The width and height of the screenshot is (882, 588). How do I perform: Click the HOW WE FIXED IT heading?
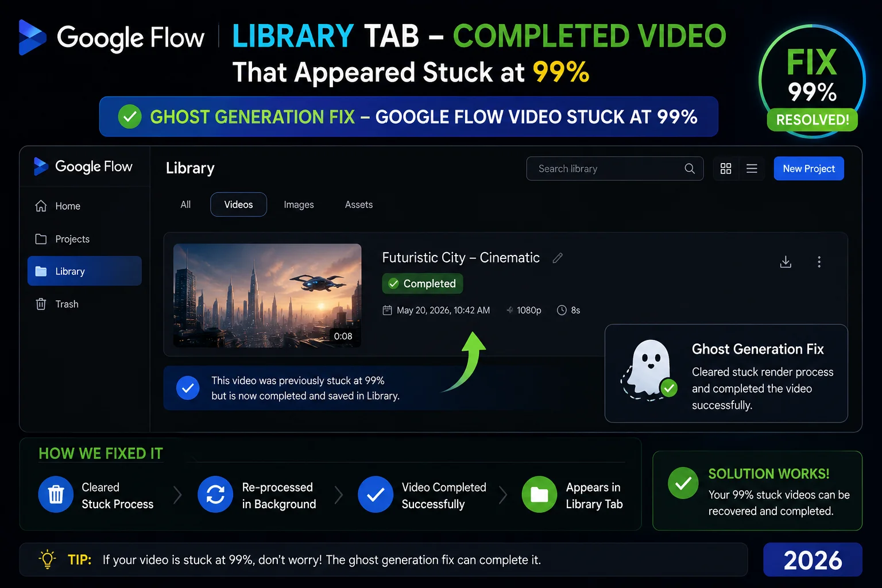click(100, 454)
